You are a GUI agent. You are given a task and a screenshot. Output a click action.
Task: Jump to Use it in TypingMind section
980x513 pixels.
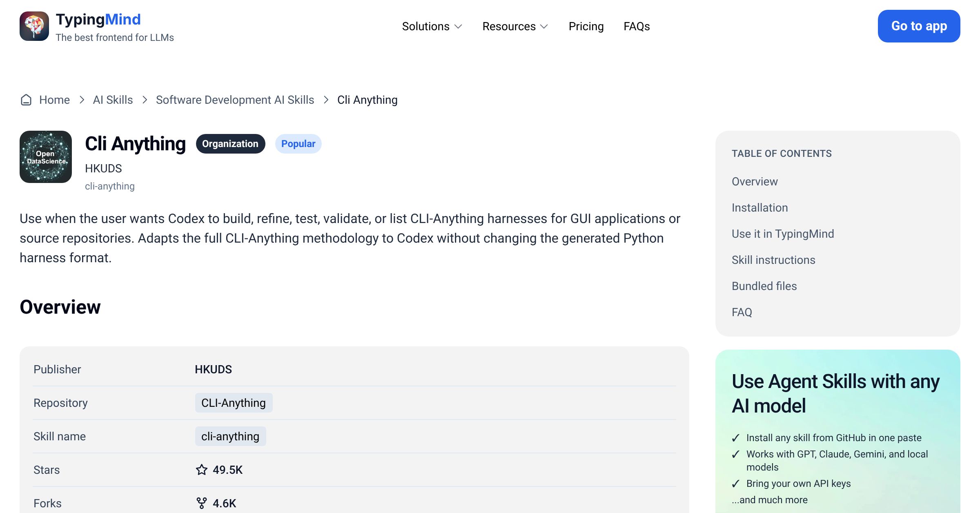coord(783,234)
